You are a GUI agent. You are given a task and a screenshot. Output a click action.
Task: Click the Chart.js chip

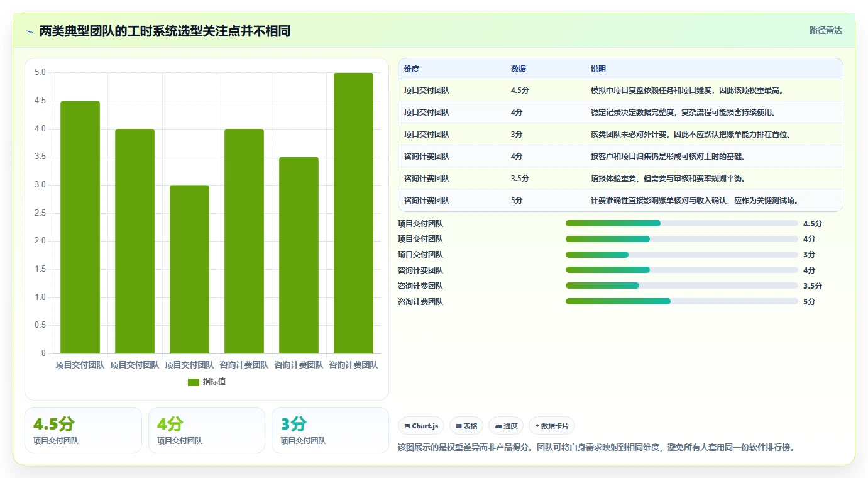coord(421,426)
